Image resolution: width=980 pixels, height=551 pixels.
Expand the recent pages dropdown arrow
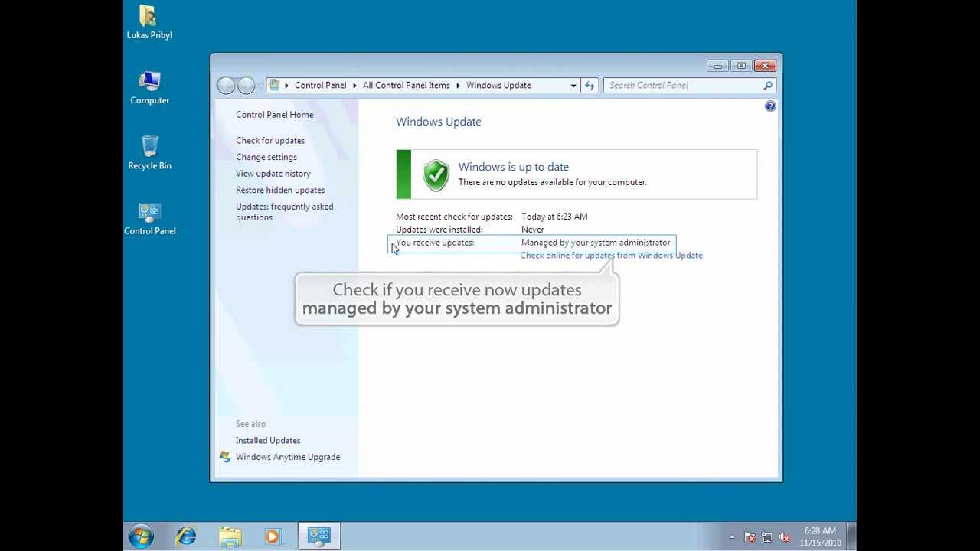pos(260,85)
